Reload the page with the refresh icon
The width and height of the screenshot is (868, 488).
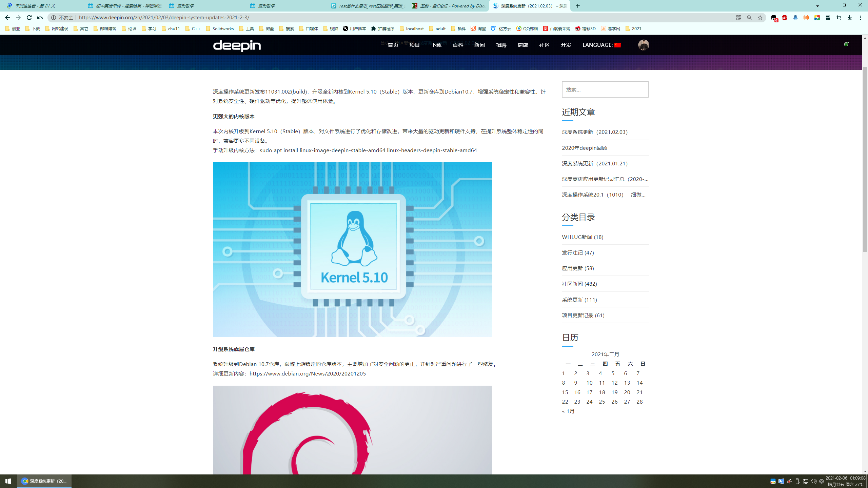pos(29,18)
